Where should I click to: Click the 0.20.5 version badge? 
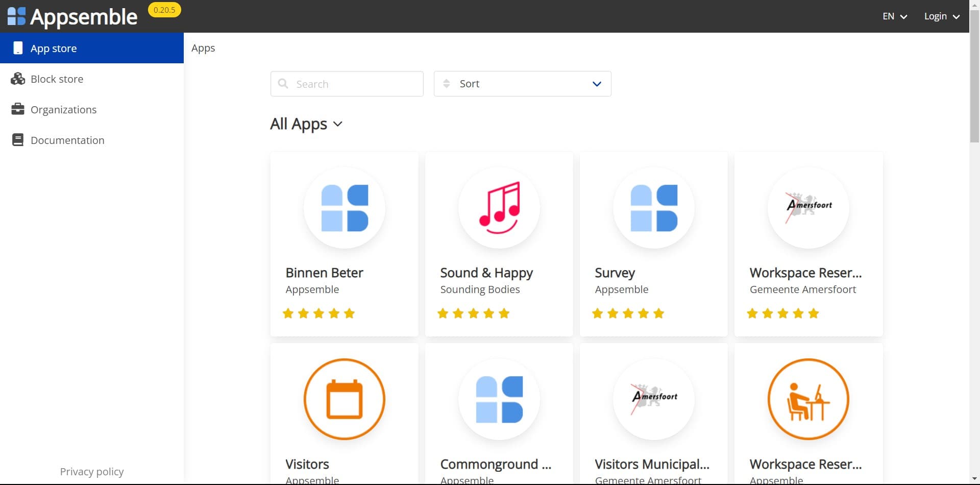[164, 10]
